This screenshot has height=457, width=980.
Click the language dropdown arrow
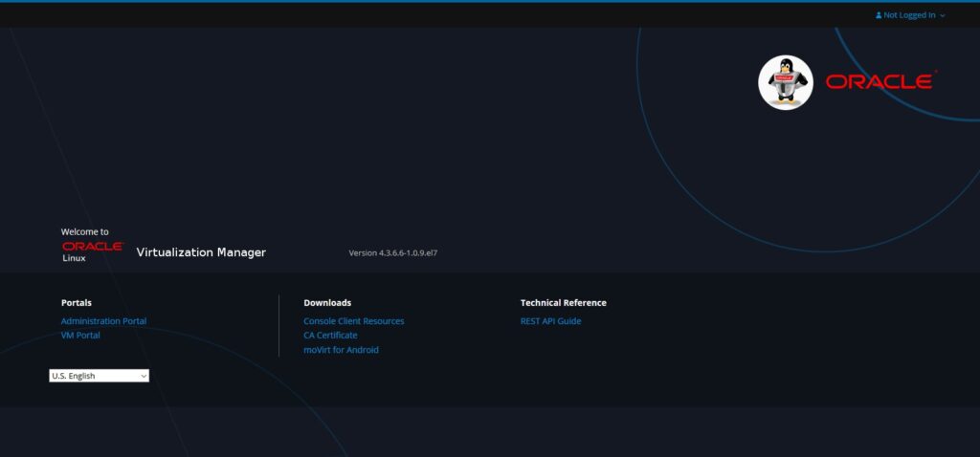pyautogui.click(x=144, y=376)
